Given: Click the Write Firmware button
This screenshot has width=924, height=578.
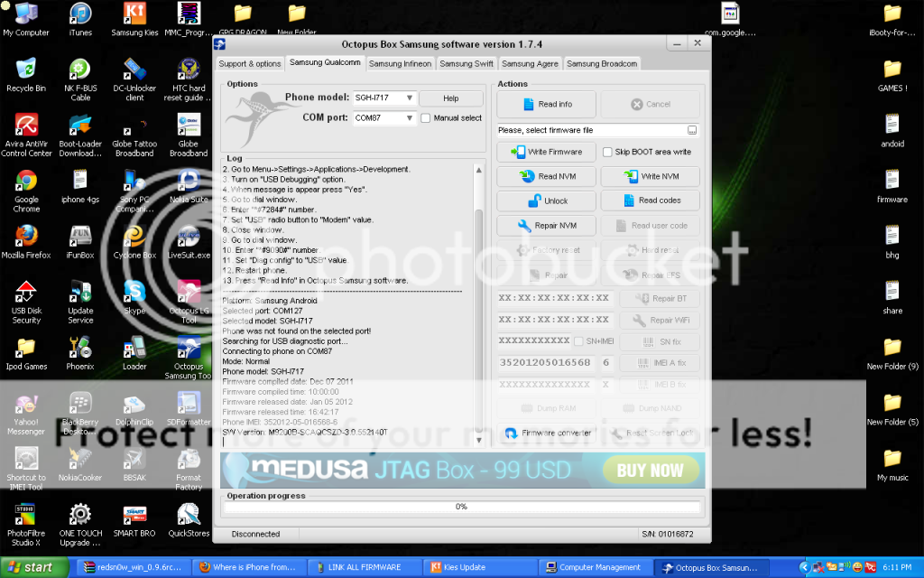Looking at the screenshot, I should (546, 152).
